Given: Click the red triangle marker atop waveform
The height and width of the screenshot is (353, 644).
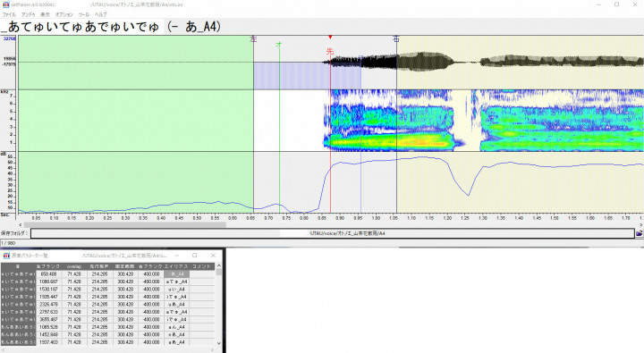Looking at the screenshot, I should pyautogui.click(x=330, y=38).
